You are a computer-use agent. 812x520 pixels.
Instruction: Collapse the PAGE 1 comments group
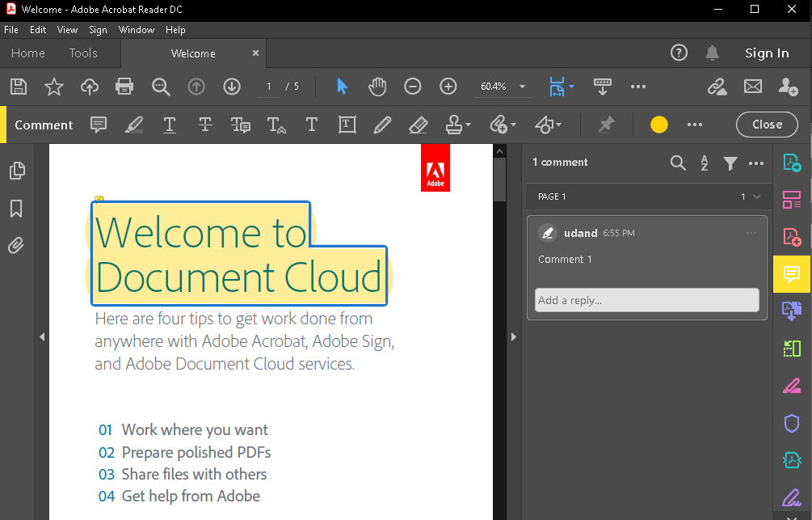(756, 197)
